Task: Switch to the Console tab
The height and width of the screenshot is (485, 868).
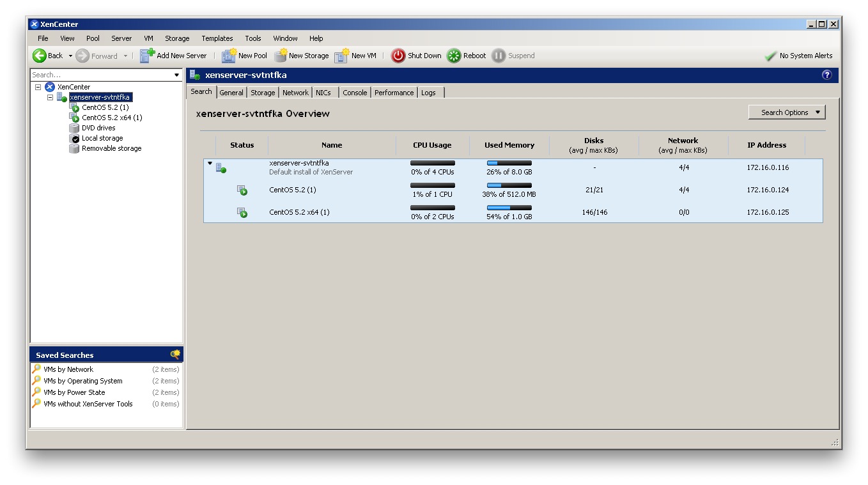Action: coord(355,93)
